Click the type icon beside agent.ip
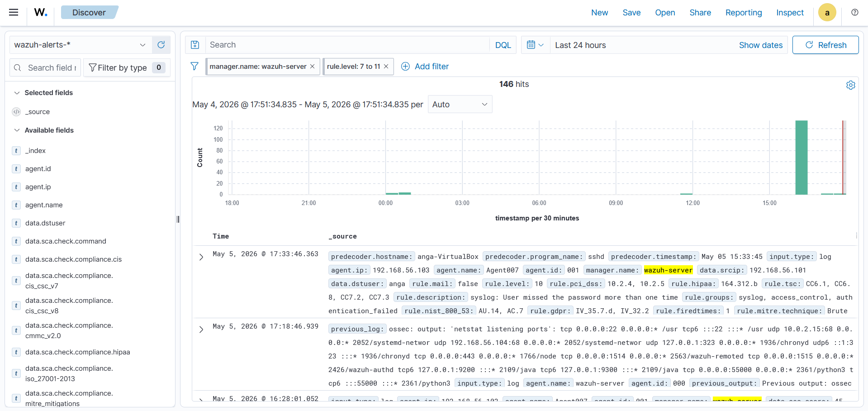Viewport: 868px width, 411px height. pyautogui.click(x=16, y=187)
